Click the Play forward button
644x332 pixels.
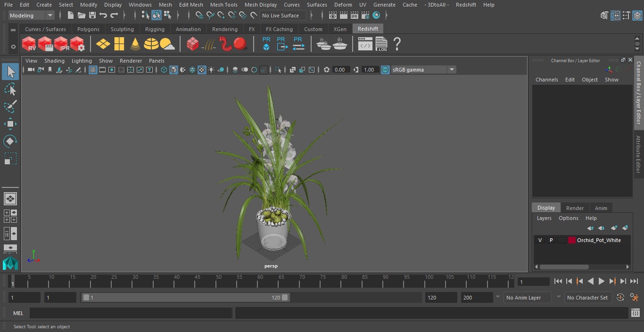601,281
